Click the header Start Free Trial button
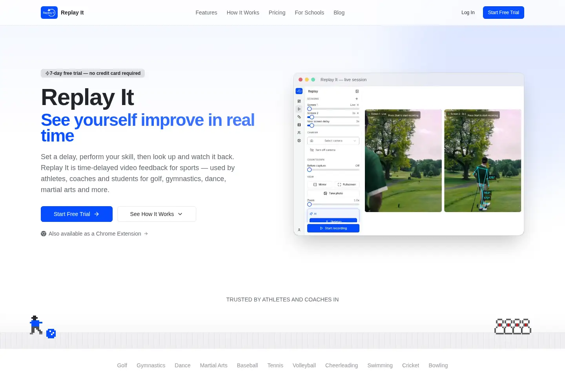565x392 pixels. coord(503,13)
